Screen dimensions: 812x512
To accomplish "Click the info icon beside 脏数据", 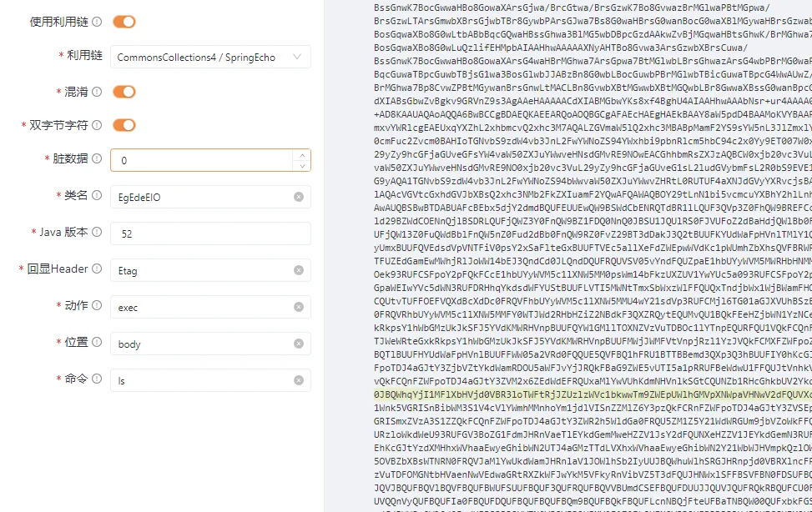I will tap(97, 158).
